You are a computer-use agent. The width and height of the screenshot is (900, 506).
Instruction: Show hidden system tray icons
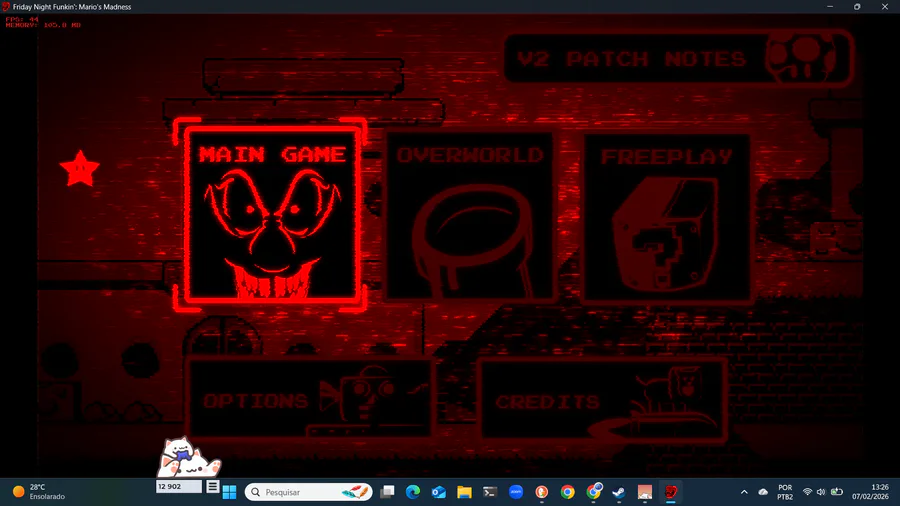point(744,492)
